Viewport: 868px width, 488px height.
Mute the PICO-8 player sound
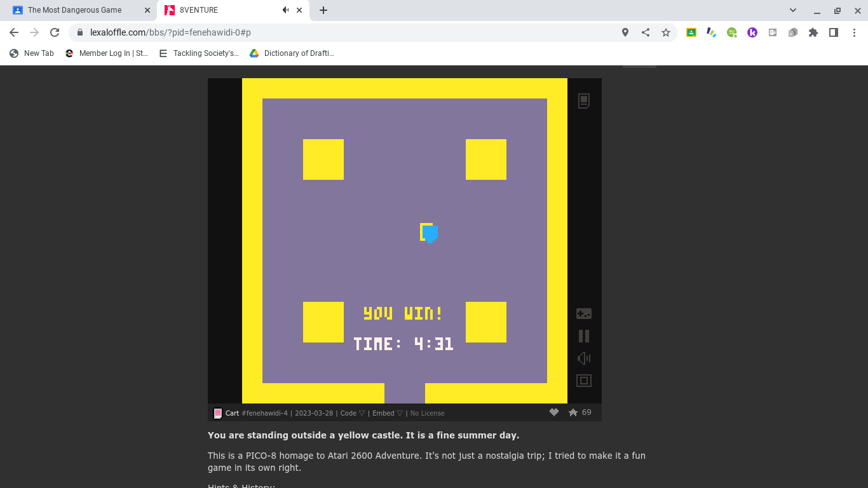coord(584,358)
